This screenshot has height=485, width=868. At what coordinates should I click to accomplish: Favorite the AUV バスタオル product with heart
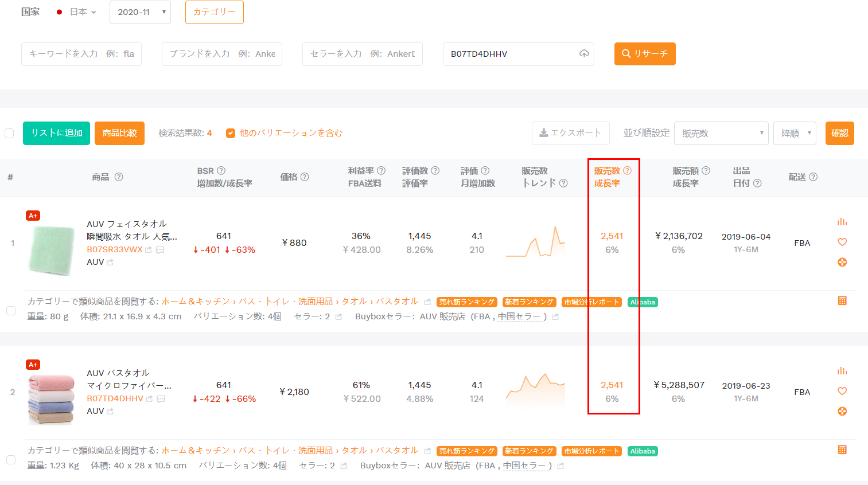coord(842,391)
